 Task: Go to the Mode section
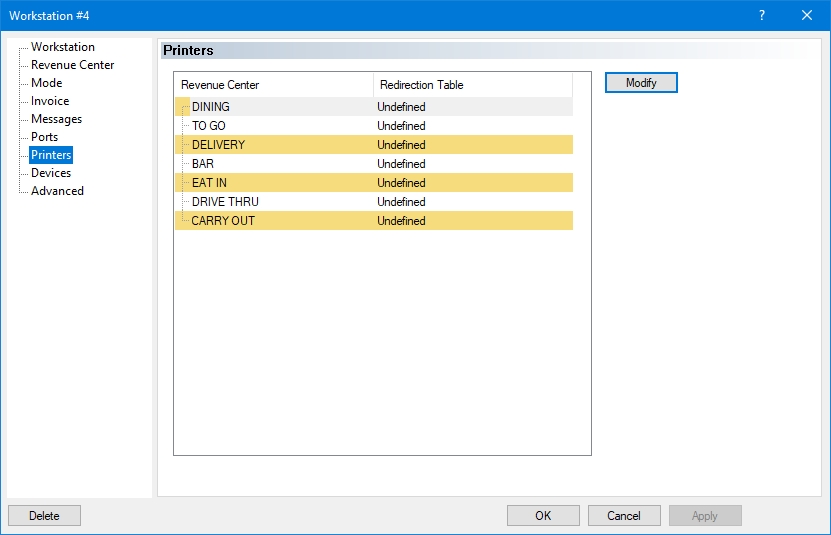(46, 83)
